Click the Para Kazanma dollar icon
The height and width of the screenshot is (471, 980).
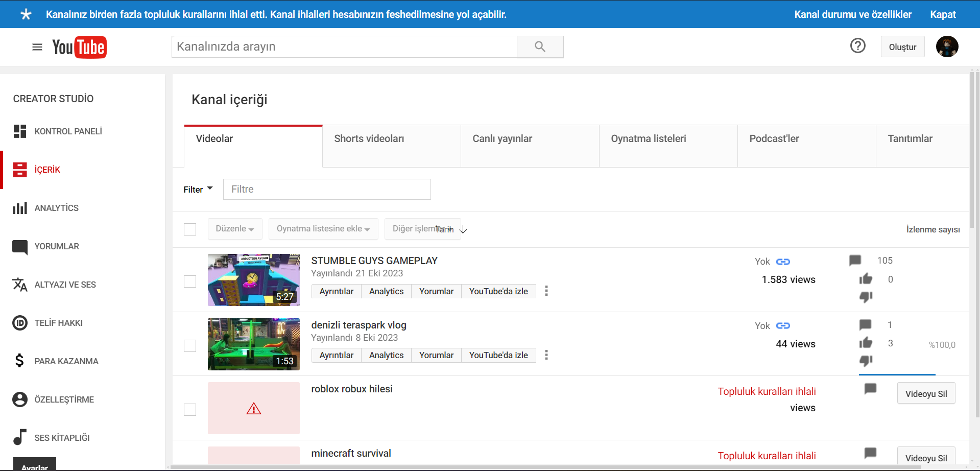19,361
